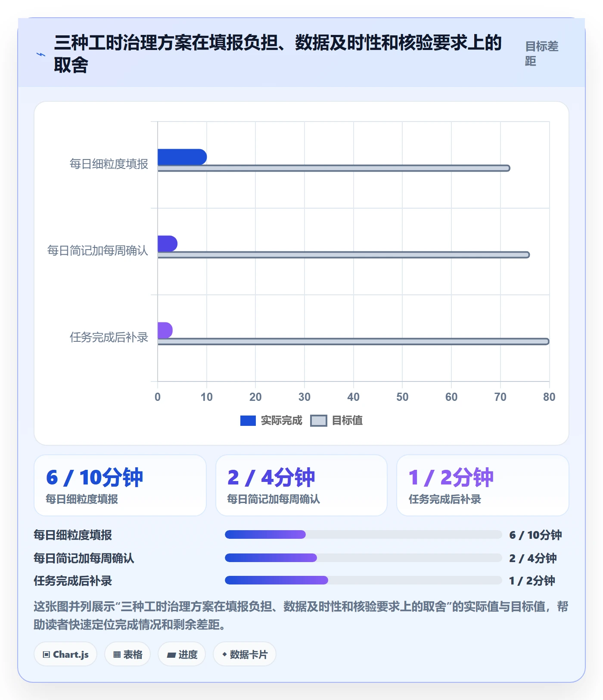The image size is (603, 700).
Task: Click the 目标差距 badge in the header
Action: 542,53
